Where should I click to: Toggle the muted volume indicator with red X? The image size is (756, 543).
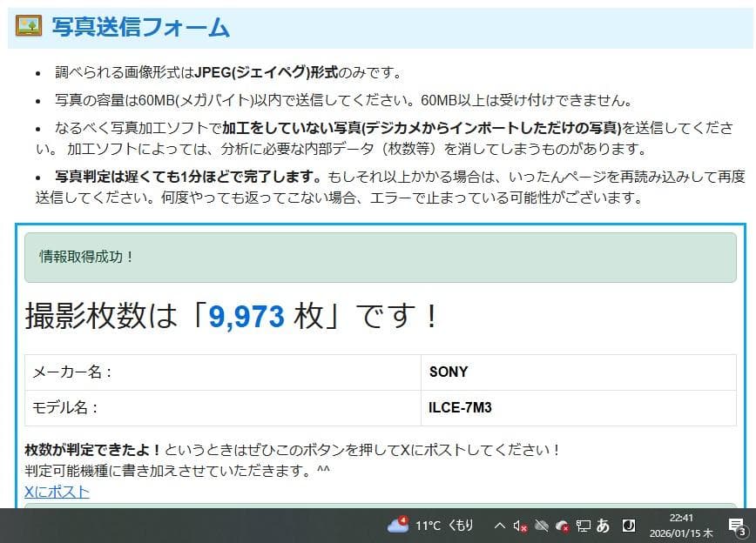(x=519, y=525)
